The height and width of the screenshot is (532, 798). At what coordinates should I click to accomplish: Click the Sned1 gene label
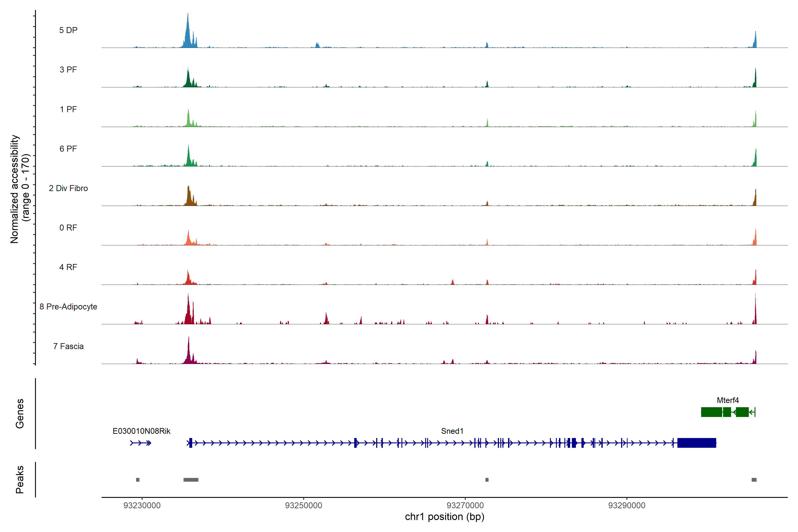tap(452, 431)
